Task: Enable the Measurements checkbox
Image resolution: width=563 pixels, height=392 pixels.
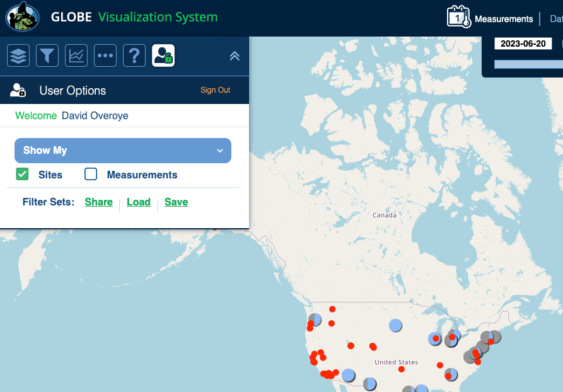Action: pyautogui.click(x=91, y=175)
